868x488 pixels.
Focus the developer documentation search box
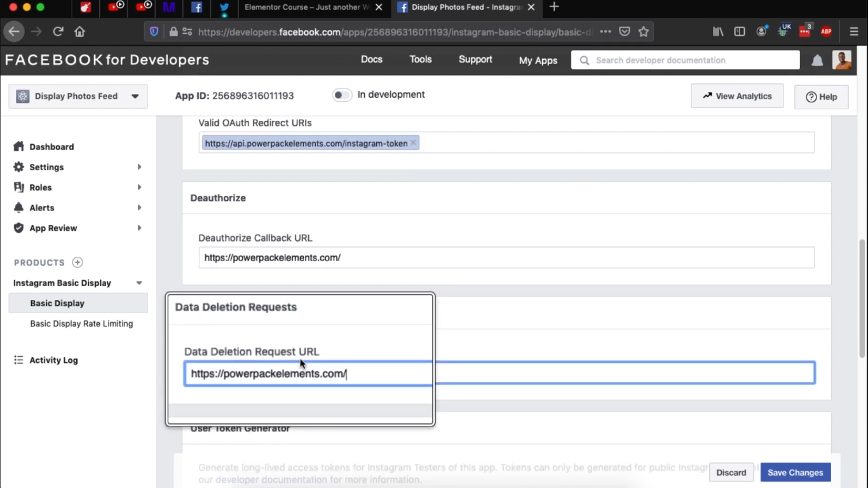tap(686, 60)
